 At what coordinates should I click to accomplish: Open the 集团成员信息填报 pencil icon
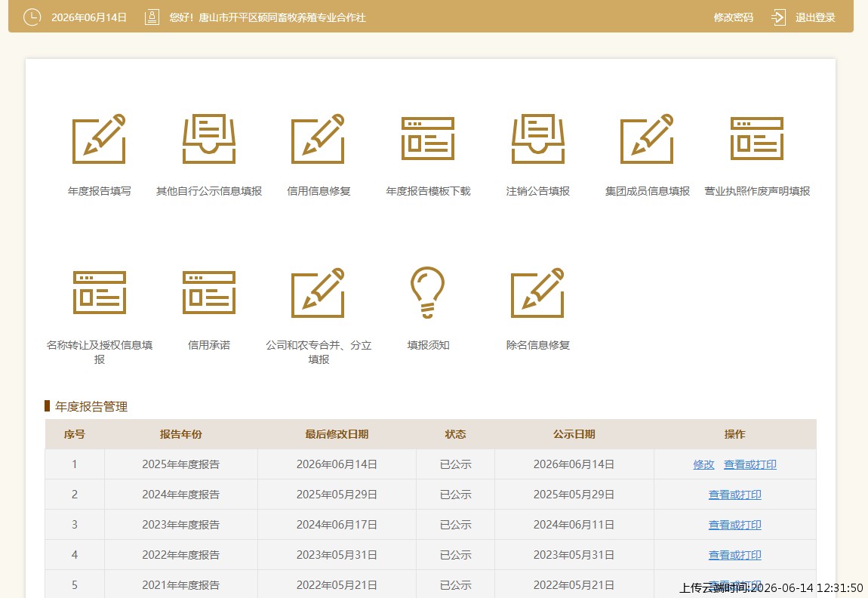point(647,139)
